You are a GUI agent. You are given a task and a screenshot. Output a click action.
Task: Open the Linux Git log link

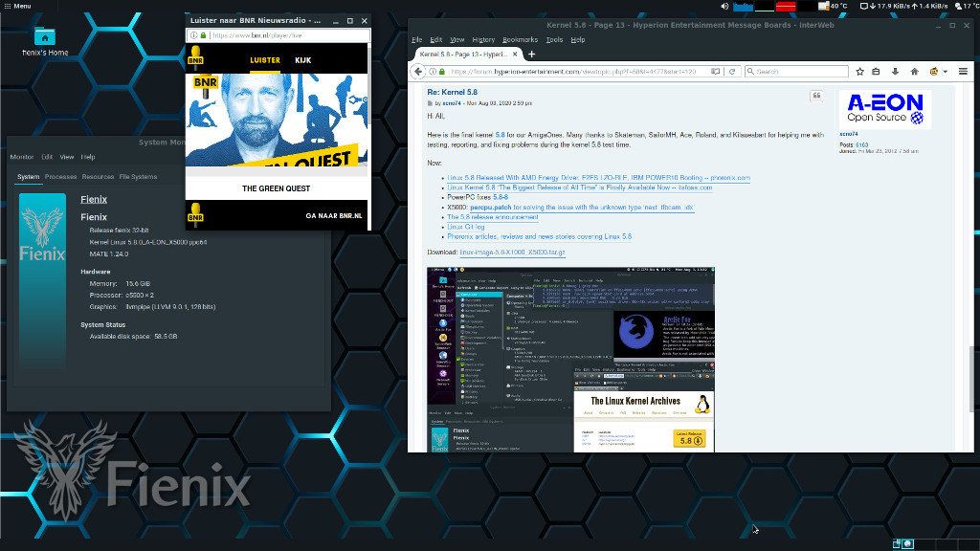466,227
